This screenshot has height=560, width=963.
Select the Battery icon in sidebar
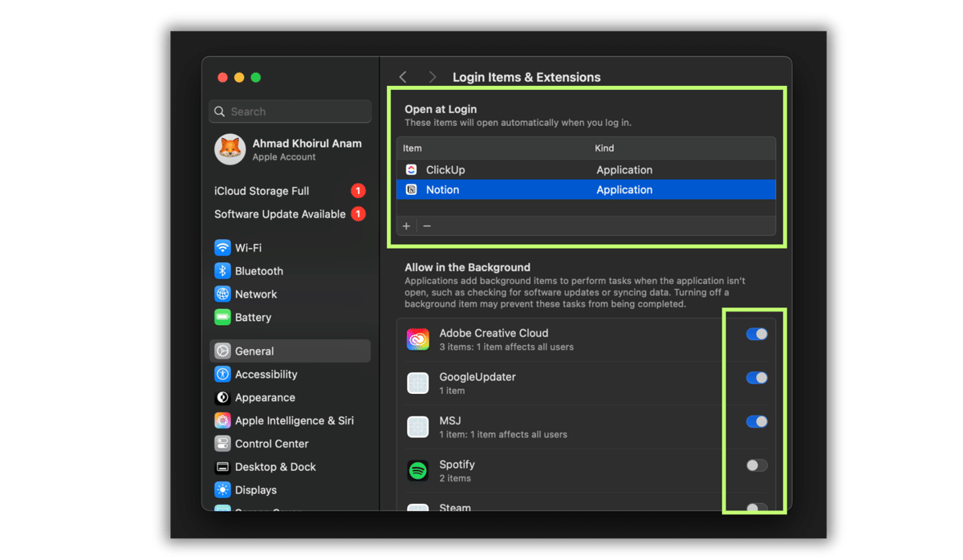(222, 318)
